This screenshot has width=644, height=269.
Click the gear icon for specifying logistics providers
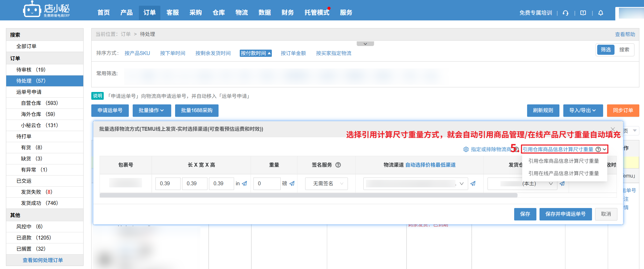click(466, 149)
